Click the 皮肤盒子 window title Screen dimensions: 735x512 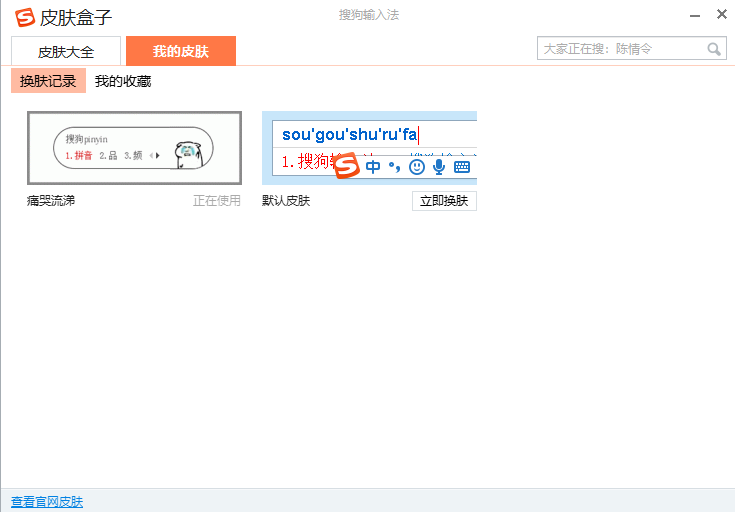point(76,18)
